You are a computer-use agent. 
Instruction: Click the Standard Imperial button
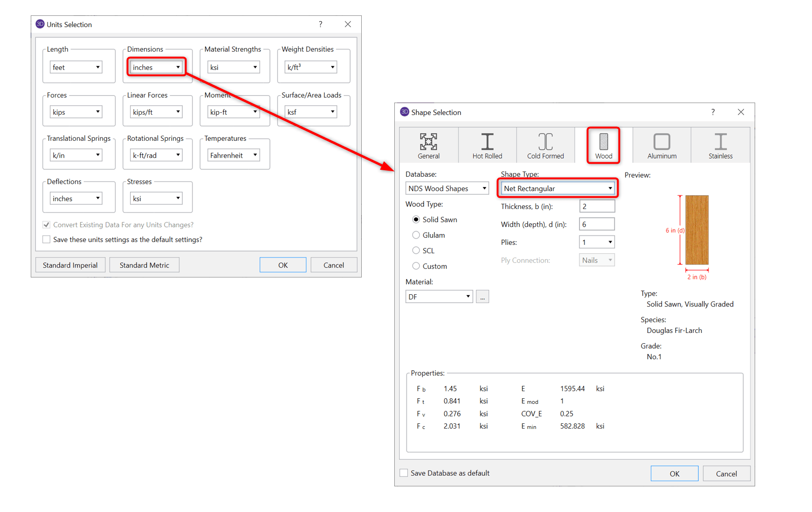[x=70, y=265]
